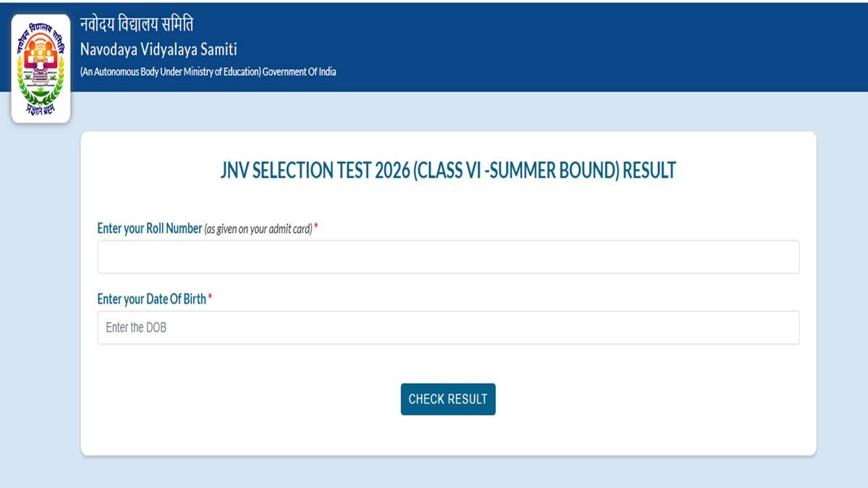Click the 'Enter your Date Of Birth' label
Image resolution: width=868 pixels, height=488 pixels.
[x=151, y=299]
